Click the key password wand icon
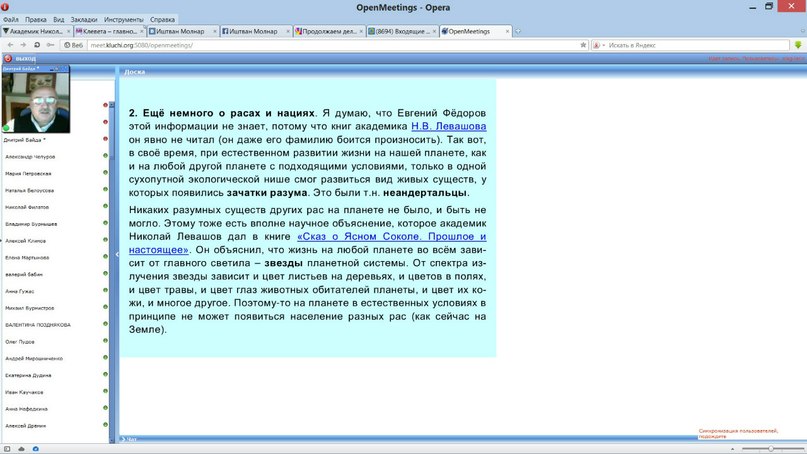Viewport: 807px width, 454px height. 50,45
